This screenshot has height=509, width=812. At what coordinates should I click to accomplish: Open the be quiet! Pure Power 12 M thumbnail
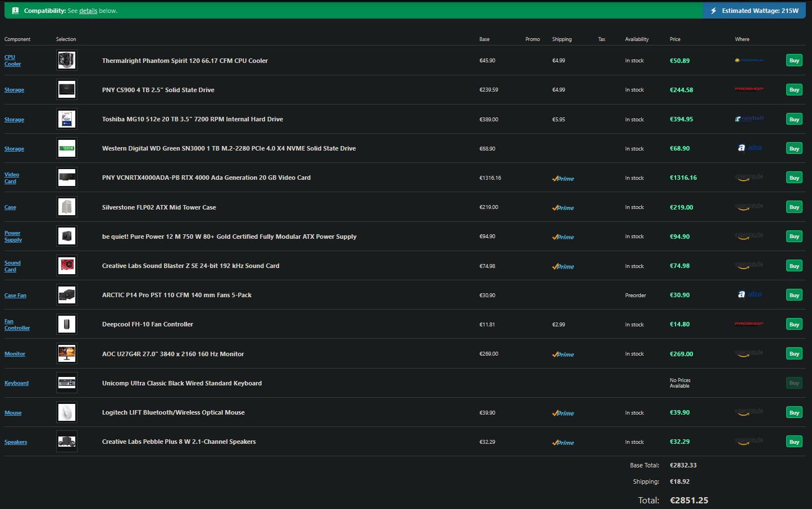point(67,236)
